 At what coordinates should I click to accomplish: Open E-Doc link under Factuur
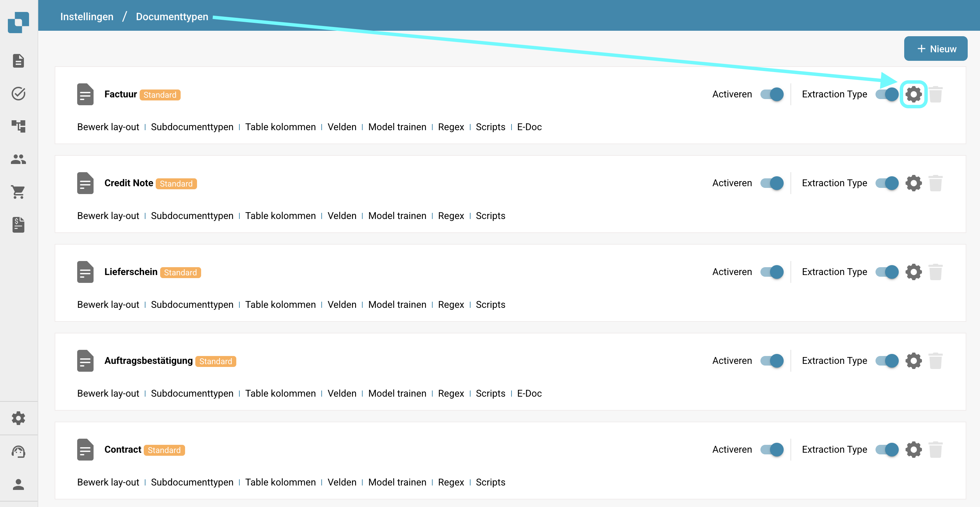click(529, 127)
